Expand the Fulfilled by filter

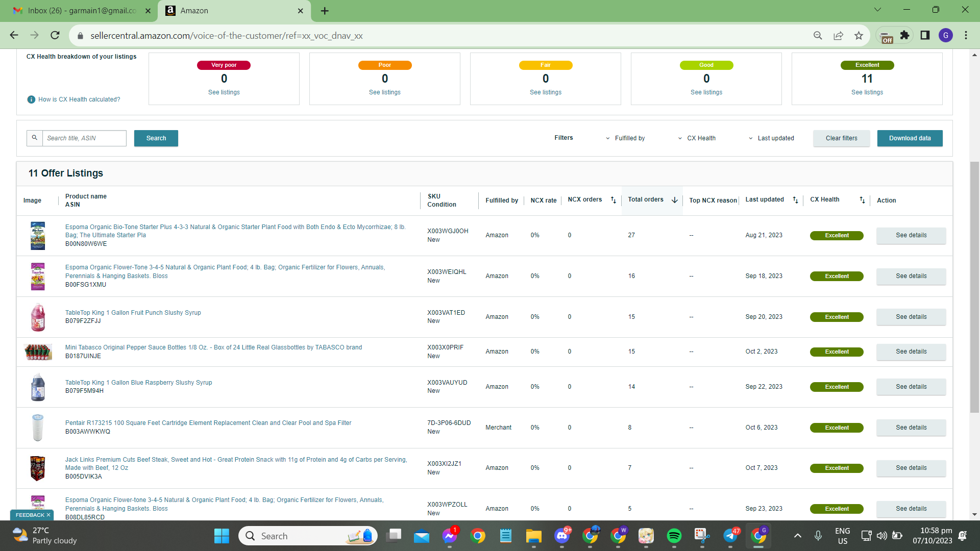(x=625, y=138)
